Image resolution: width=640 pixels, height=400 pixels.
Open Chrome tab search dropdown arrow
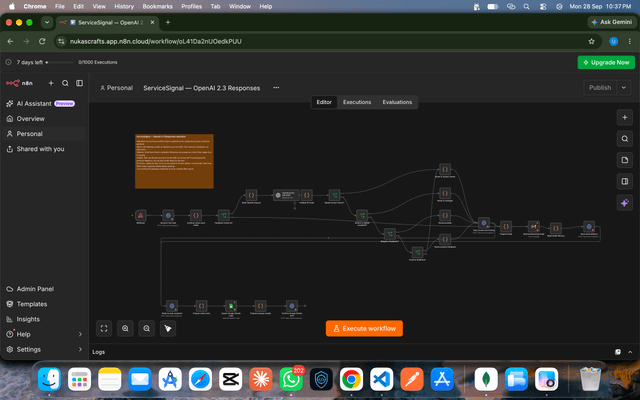47,22
